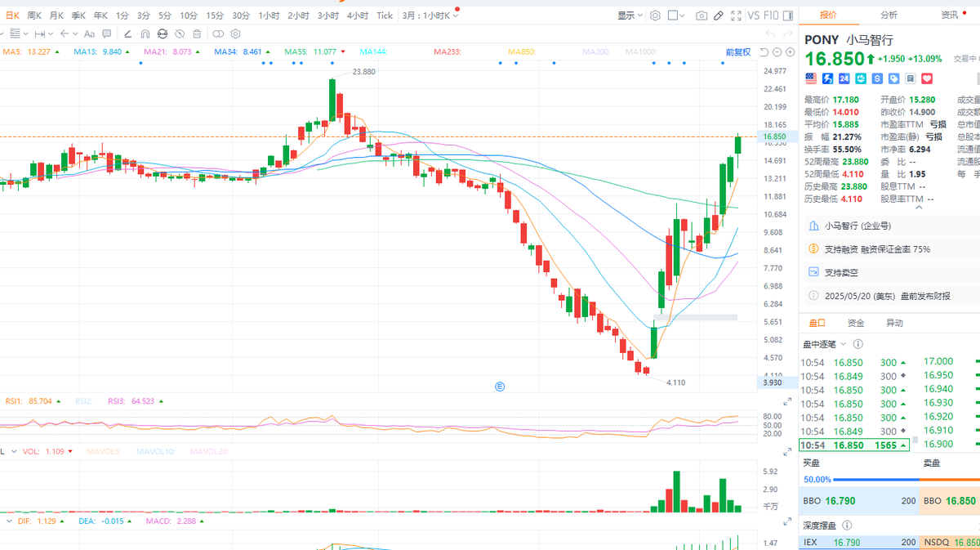The height and width of the screenshot is (550, 980).
Task: Click the E earnings event marker
Action: pyautogui.click(x=501, y=386)
